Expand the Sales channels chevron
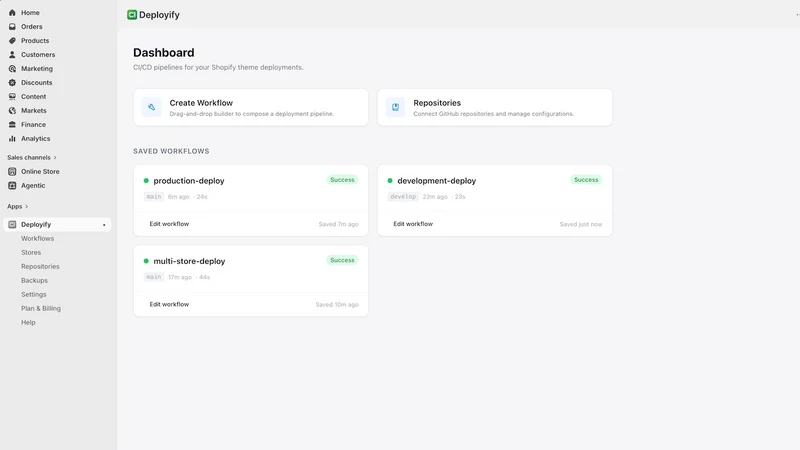The width and height of the screenshot is (800, 450). coord(55,158)
